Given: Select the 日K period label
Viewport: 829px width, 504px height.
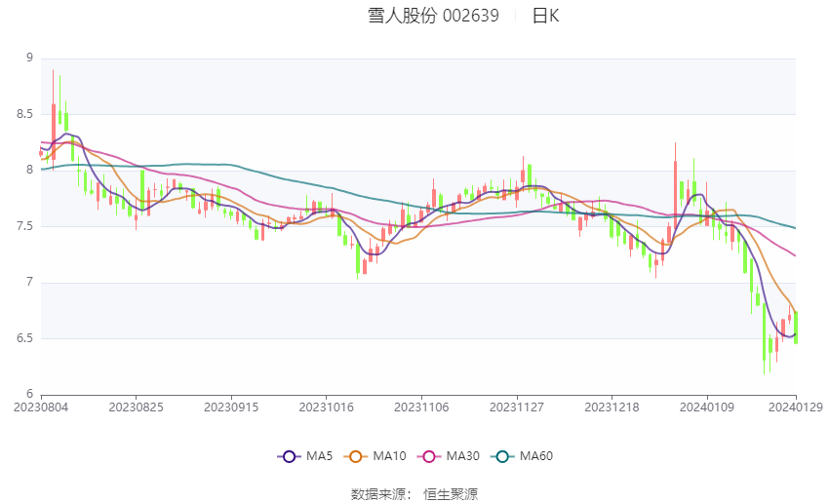Looking at the screenshot, I should (x=545, y=16).
